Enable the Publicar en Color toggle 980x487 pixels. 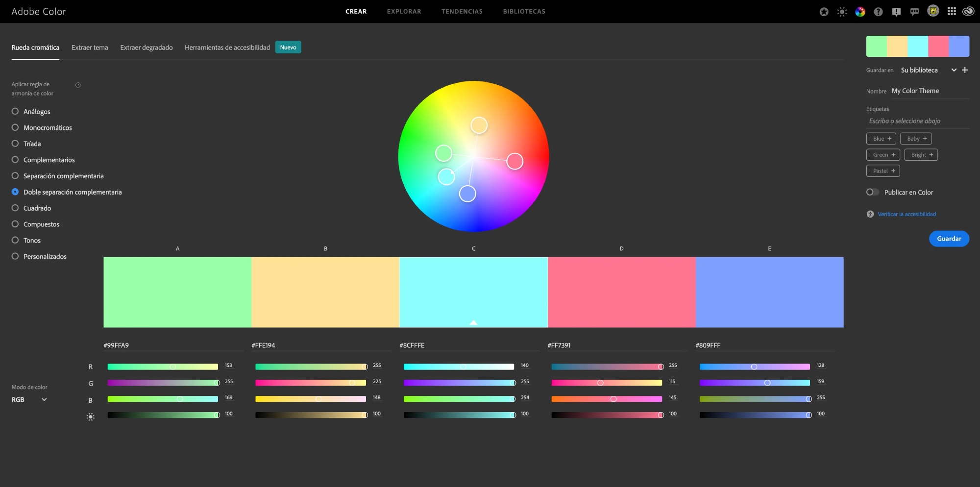click(872, 192)
